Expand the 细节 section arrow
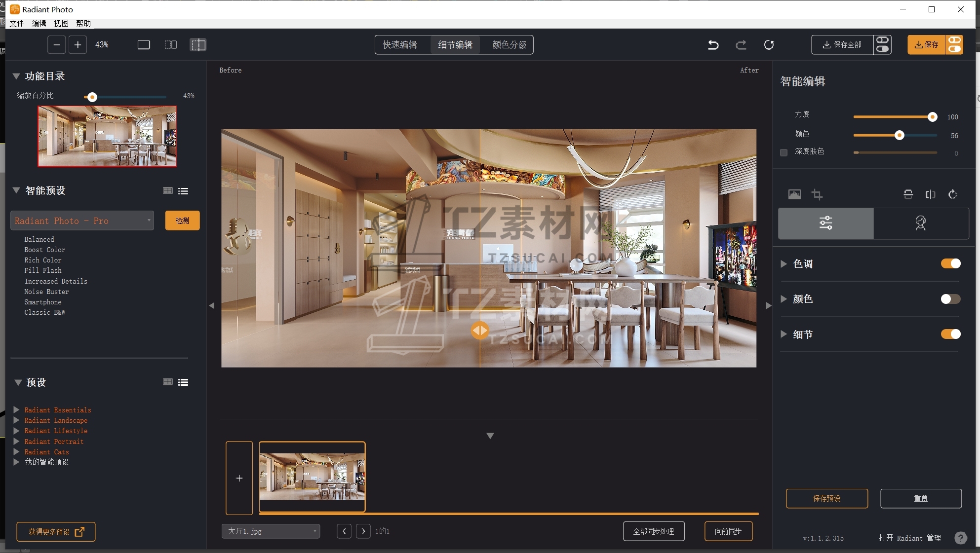Image resolution: width=980 pixels, height=553 pixels. coord(784,334)
